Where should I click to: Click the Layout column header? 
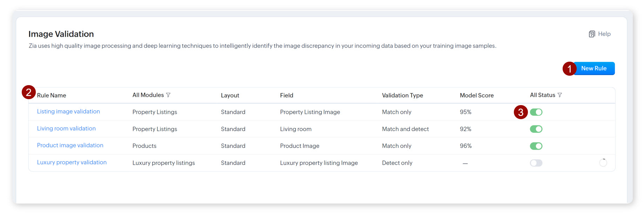pyautogui.click(x=230, y=95)
